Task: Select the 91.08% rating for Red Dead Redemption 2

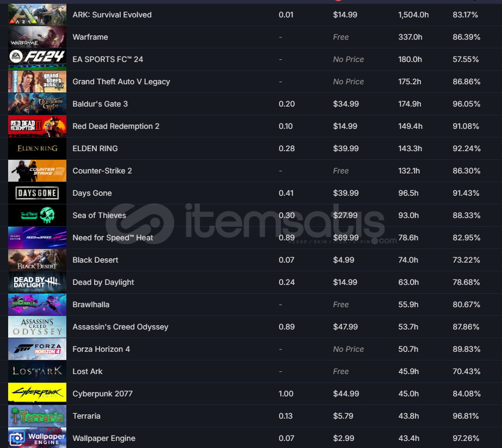Action: [x=466, y=126]
